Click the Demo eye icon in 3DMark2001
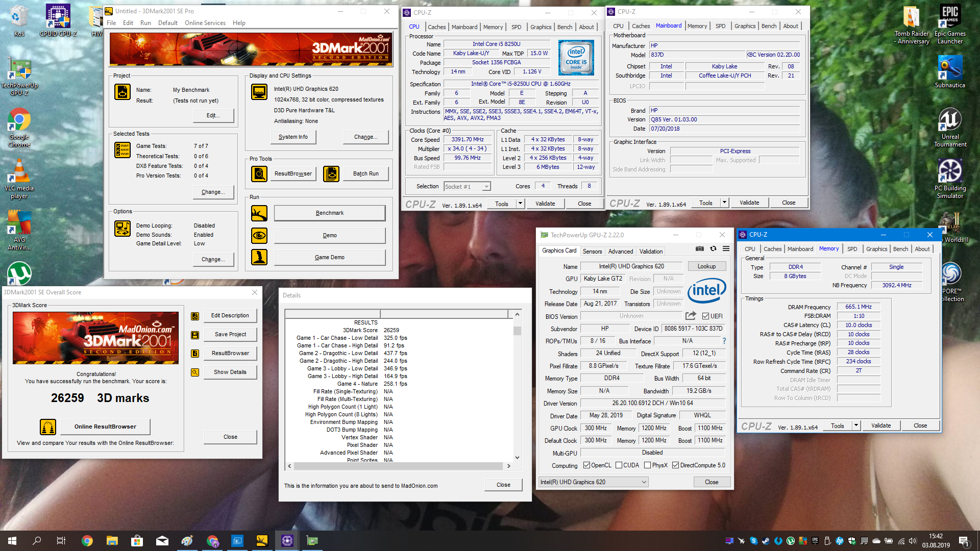980x551 pixels. pyautogui.click(x=259, y=236)
